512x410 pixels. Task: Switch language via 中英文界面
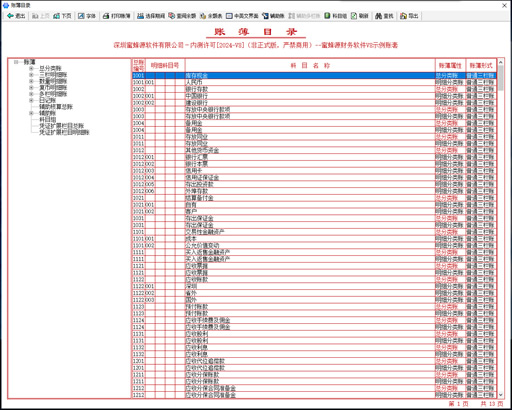pyautogui.click(x=242, y=16)
